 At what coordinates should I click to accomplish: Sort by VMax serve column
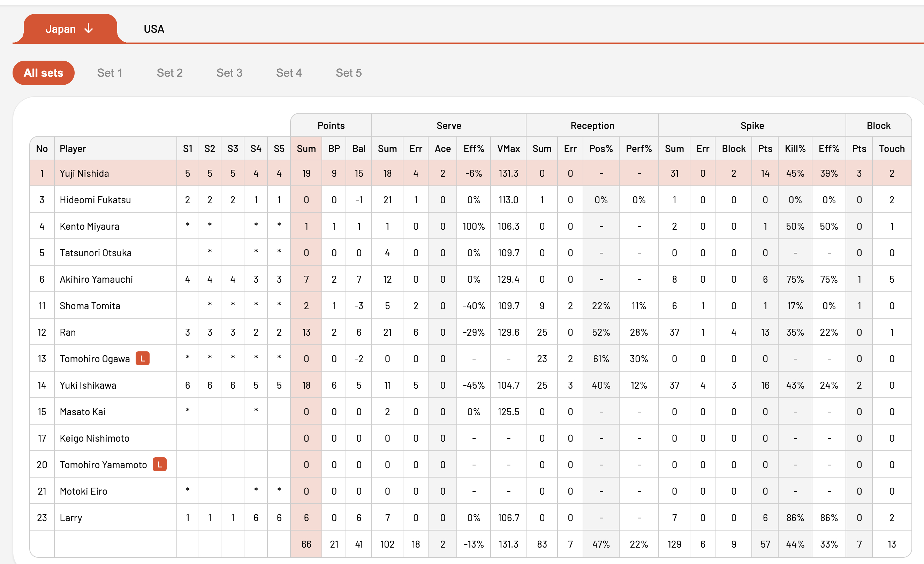[508, 148]
